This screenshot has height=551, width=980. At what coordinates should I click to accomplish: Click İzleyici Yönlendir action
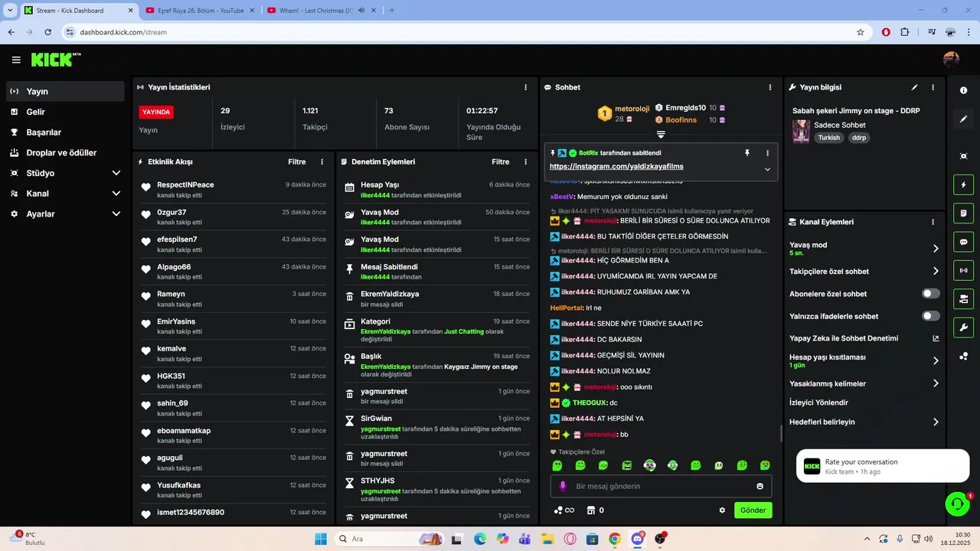[x=819, y=403]
